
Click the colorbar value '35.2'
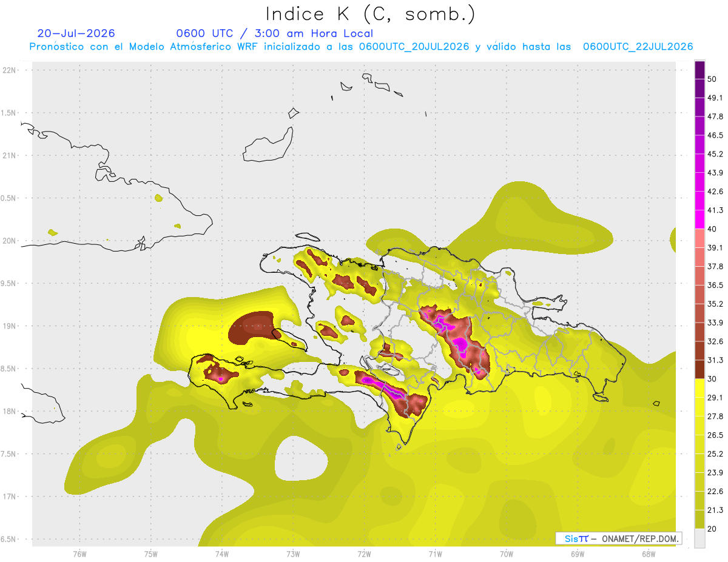coord(715,304)
